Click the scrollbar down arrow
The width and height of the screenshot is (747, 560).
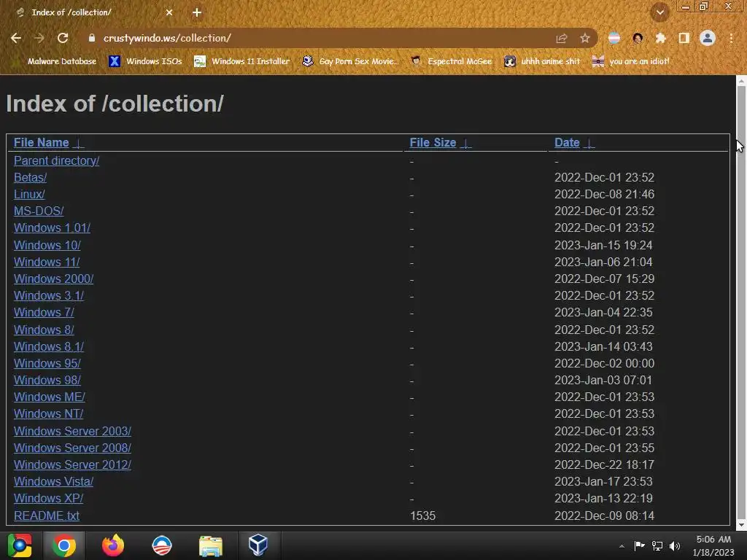pyautogui.click(x=741, y=525)
